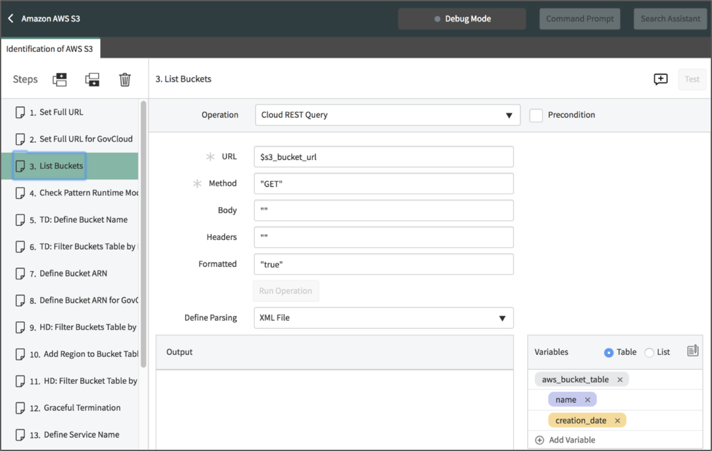Open the Operation dropdown showing Cloud REST Query
This screenshot has height=451, width=712.
click(x=387, y=115)
